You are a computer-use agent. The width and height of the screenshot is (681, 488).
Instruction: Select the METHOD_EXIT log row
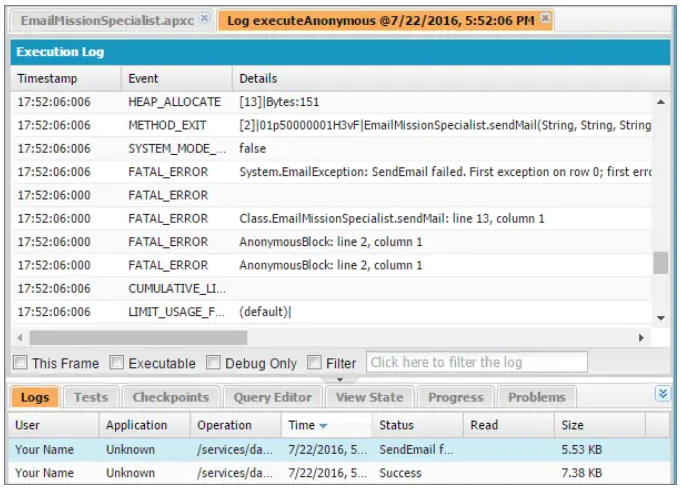click(331, 125)
